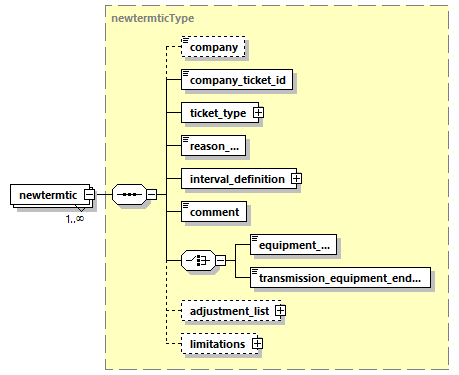The height and width of the screenshot is (375, 459).
Task: Expand the limitations element
Action: pos(257,344)
